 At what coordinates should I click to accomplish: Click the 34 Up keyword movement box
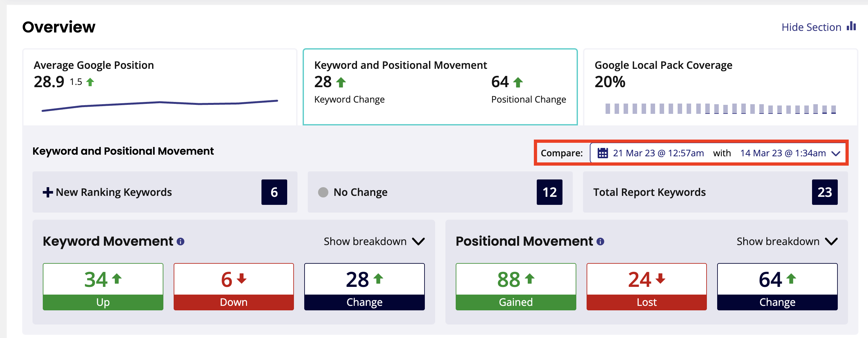coord(103,287)
